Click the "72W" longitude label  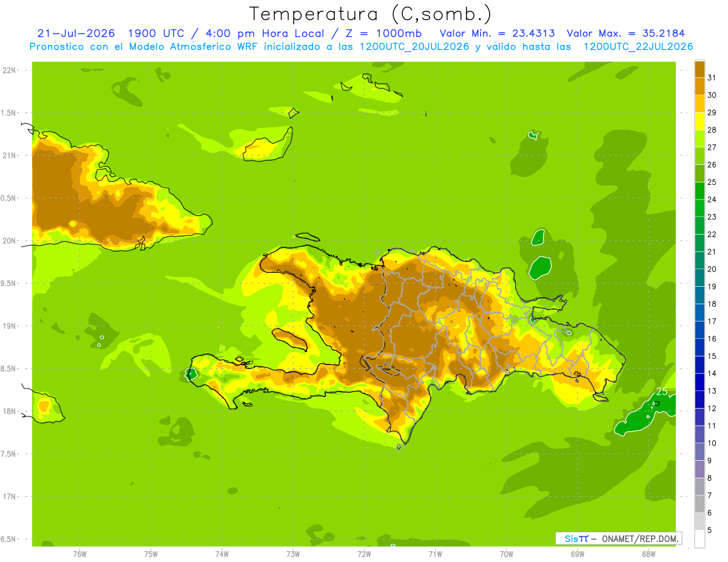point(364,554)
